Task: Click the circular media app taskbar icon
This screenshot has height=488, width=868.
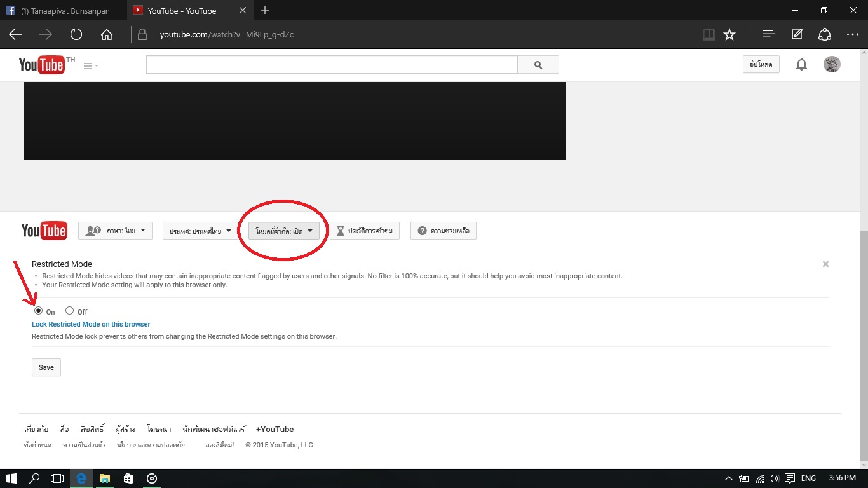Action: coord(152,478)
